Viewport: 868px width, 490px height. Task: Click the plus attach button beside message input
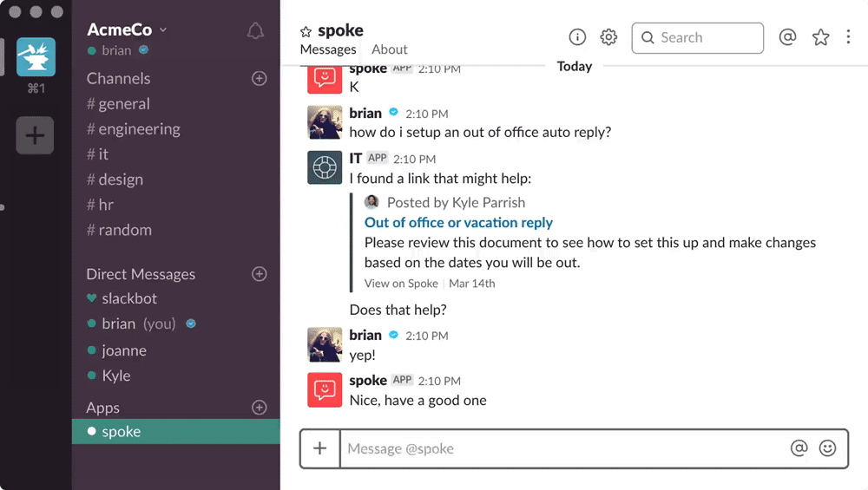320,448
